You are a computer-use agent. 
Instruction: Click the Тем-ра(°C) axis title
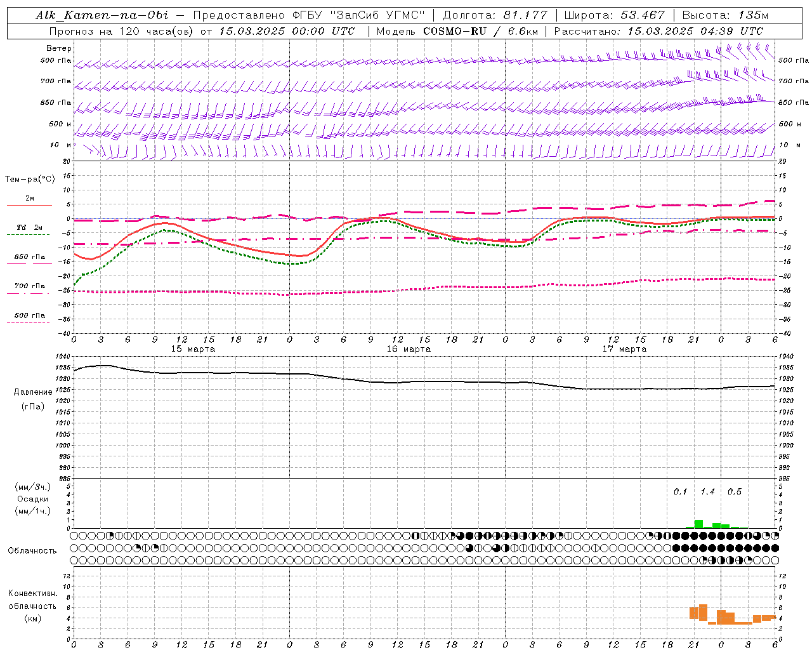(x=30, y=179)
